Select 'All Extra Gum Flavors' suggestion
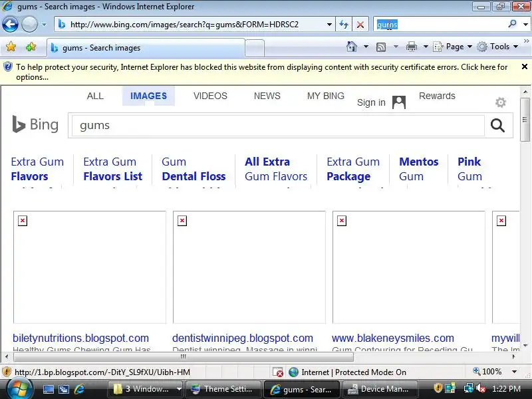This screenshot has height=399, width=532. 276,169
